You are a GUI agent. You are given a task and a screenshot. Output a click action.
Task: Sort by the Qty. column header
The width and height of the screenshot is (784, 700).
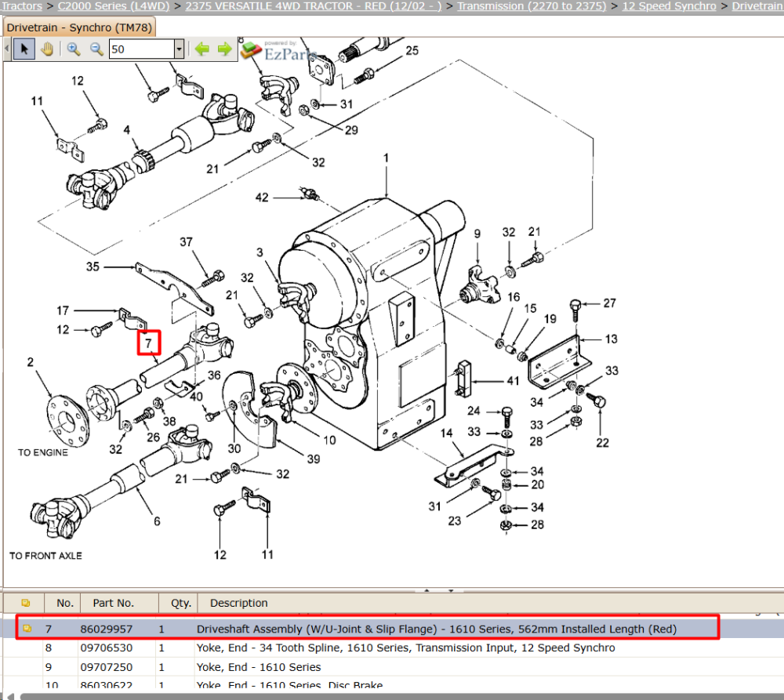coord(180,603)
